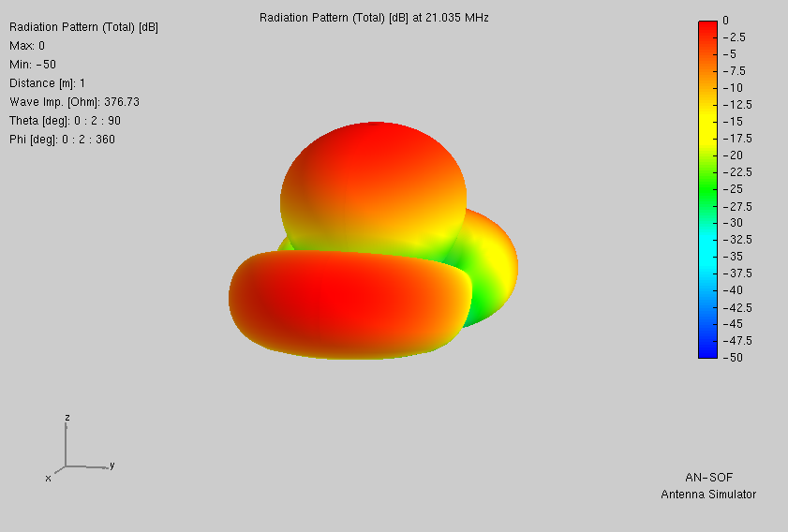
Task: Click the Distance [m] info line
Action: [x=47, y=82]
